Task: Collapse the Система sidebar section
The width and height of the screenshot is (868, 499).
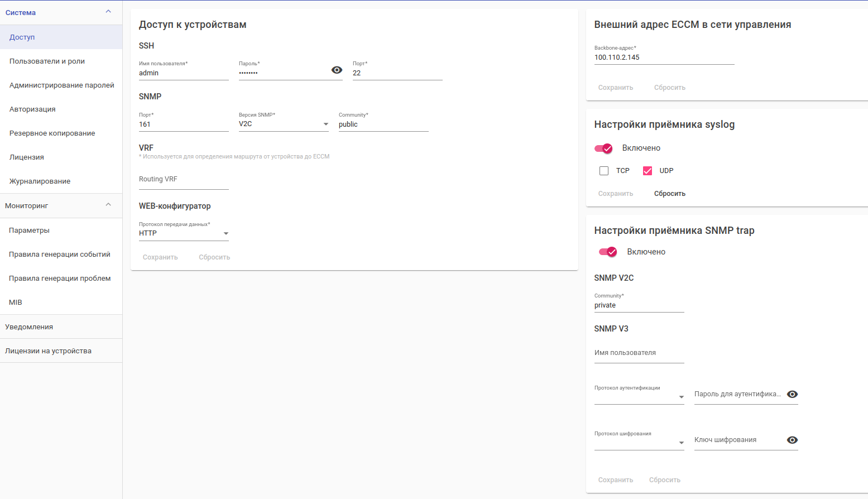Action: (x=108, y=12)
